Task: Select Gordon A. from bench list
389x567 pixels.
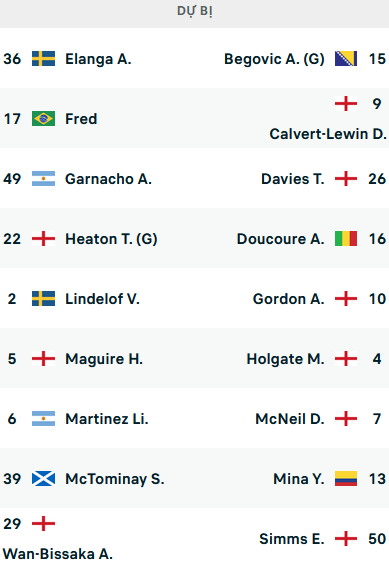Action: [288, 299]
